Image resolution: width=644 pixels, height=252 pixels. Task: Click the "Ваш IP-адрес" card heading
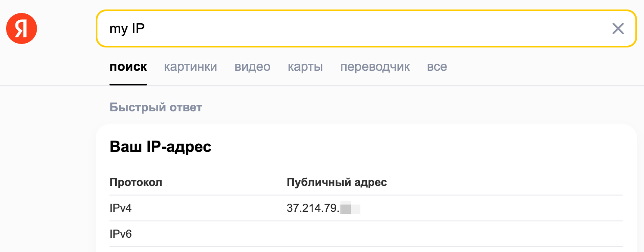tap(161, 147)
